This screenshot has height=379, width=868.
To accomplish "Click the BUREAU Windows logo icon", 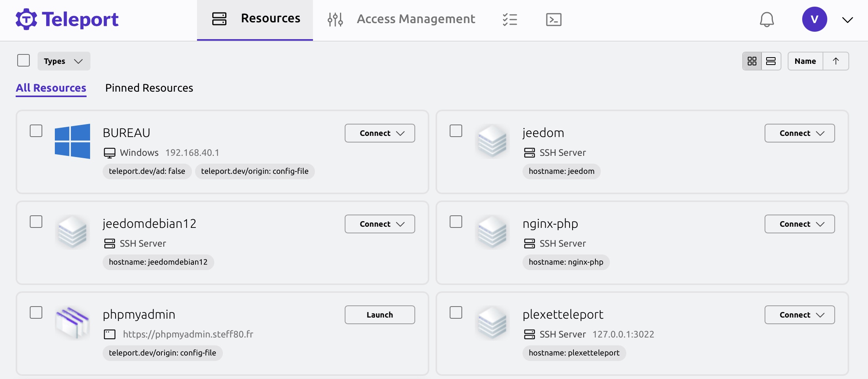I will coord(72,141).
